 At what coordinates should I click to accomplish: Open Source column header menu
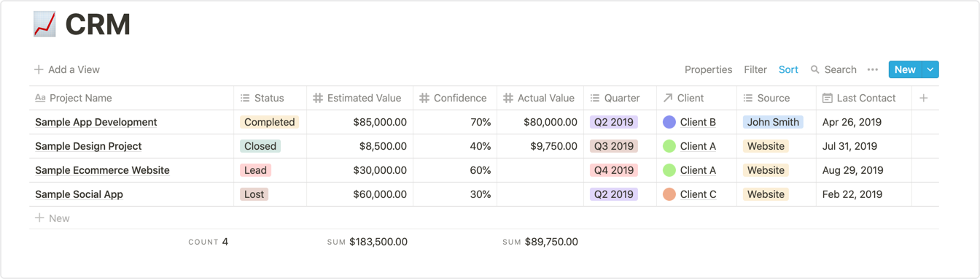777,98
